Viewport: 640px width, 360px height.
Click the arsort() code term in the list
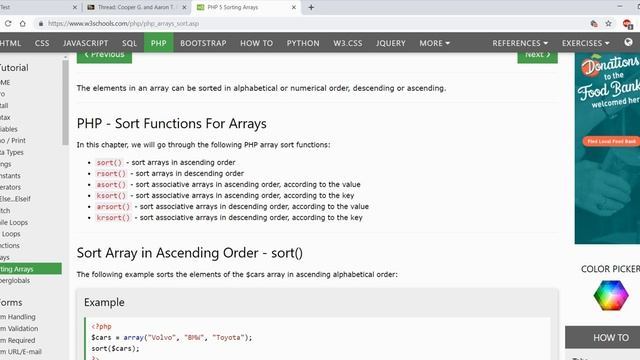113,207
